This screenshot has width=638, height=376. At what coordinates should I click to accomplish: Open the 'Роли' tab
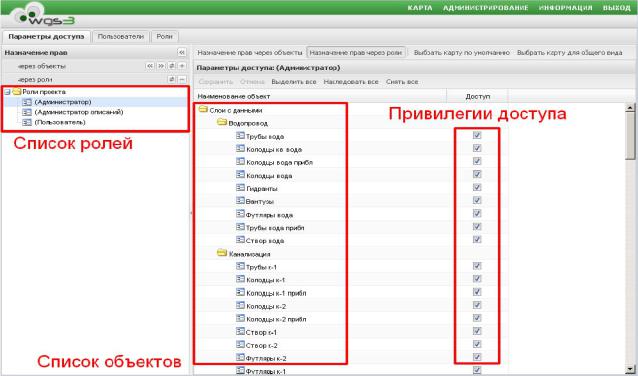[164, 37]
